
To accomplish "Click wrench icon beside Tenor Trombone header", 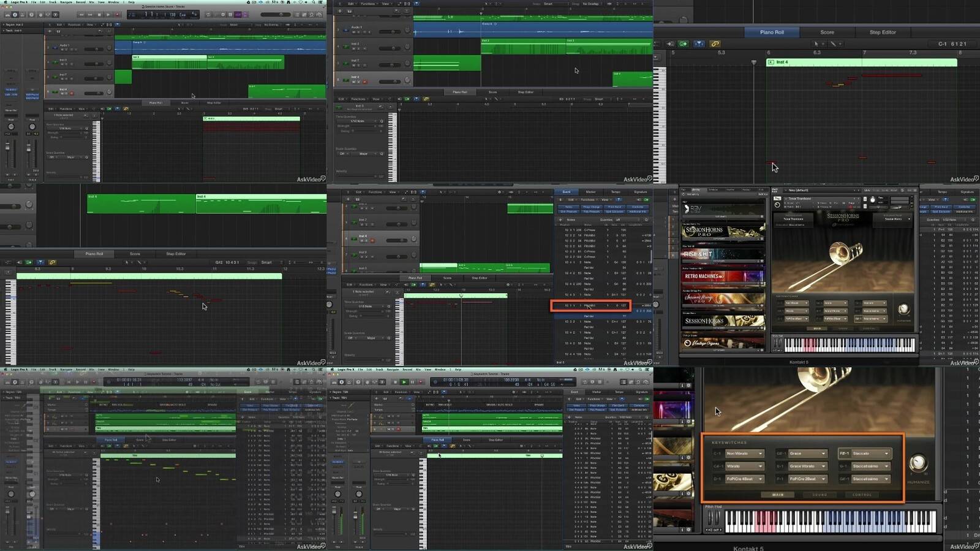I will coord(777,199).
